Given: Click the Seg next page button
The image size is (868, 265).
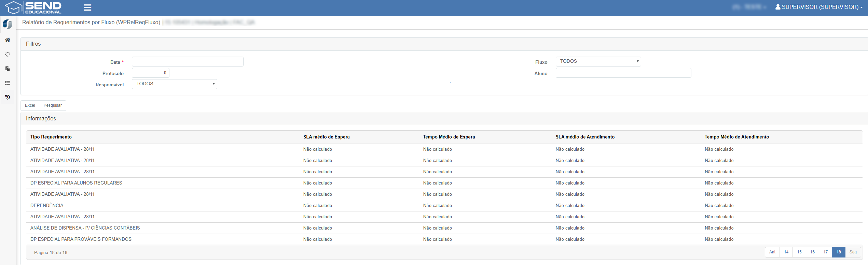Looking at the screenshot, I should point(853,252).
